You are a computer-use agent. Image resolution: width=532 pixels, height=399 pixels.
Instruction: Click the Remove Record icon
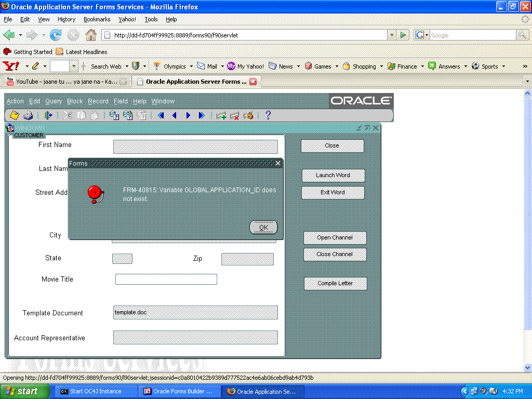pos(234,116)
